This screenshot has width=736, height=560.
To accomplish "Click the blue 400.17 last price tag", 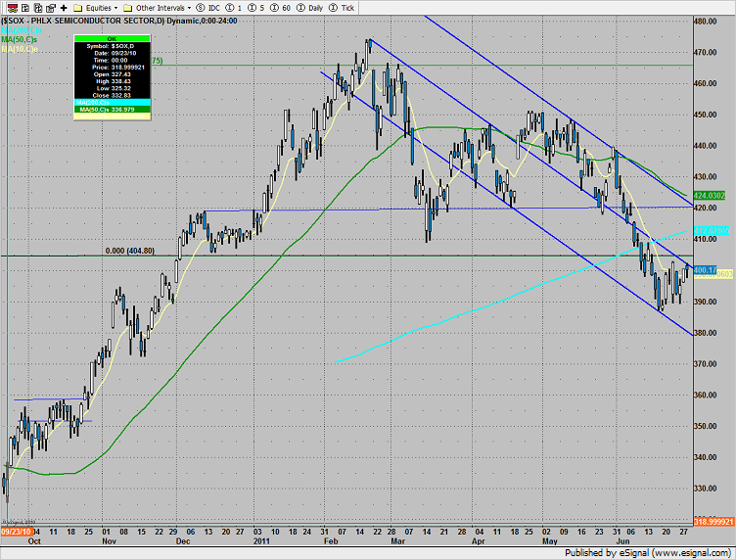I will click(x=705, y=270).
